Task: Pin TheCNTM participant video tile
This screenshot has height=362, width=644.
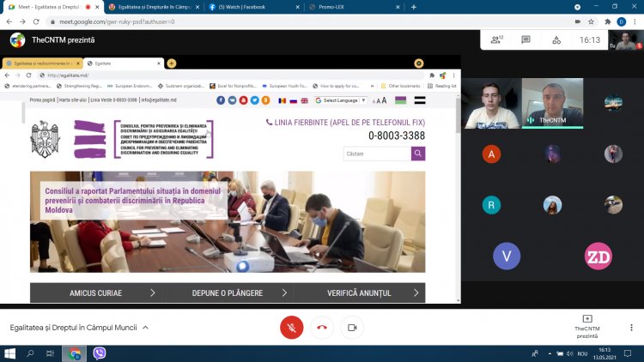Action: [x=552, y=104]
